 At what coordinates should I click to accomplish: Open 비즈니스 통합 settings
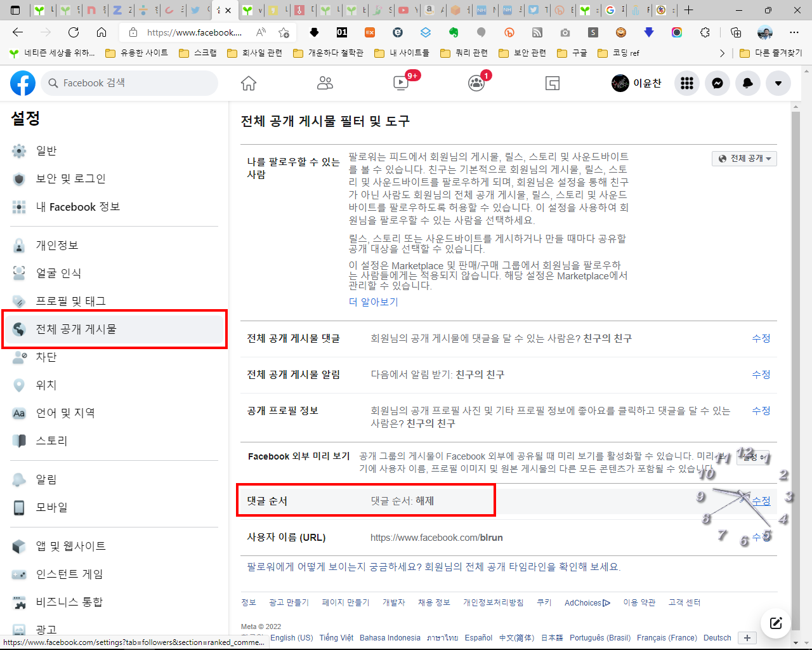click(114, 602)
